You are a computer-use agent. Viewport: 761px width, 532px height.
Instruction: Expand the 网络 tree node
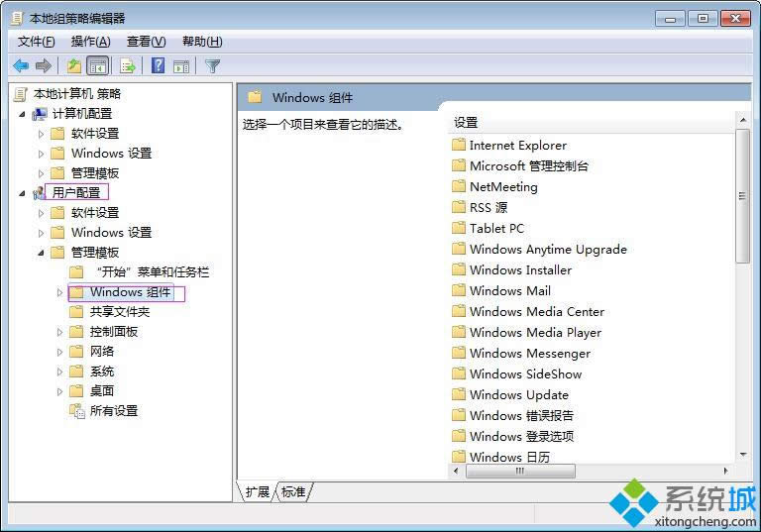pyautogui.click(x=59, y=352)
